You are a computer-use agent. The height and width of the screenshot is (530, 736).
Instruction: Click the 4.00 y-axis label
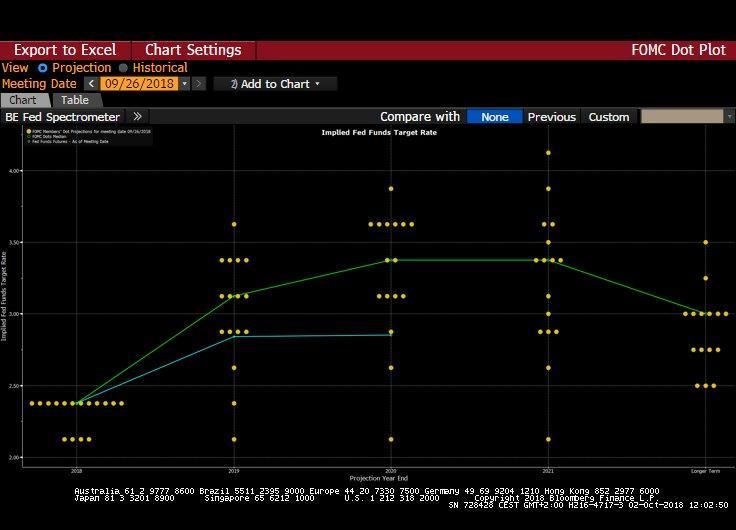[x=15, y=171]
